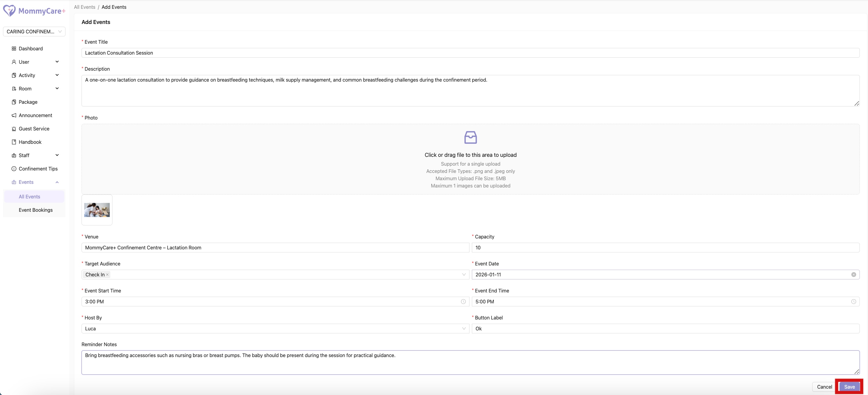Open the Event Bookings menu item

(x=35, y=210)
